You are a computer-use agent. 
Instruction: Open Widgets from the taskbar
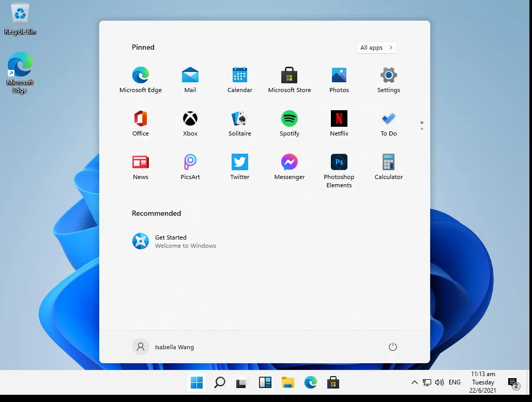click(x=265, y=382)
